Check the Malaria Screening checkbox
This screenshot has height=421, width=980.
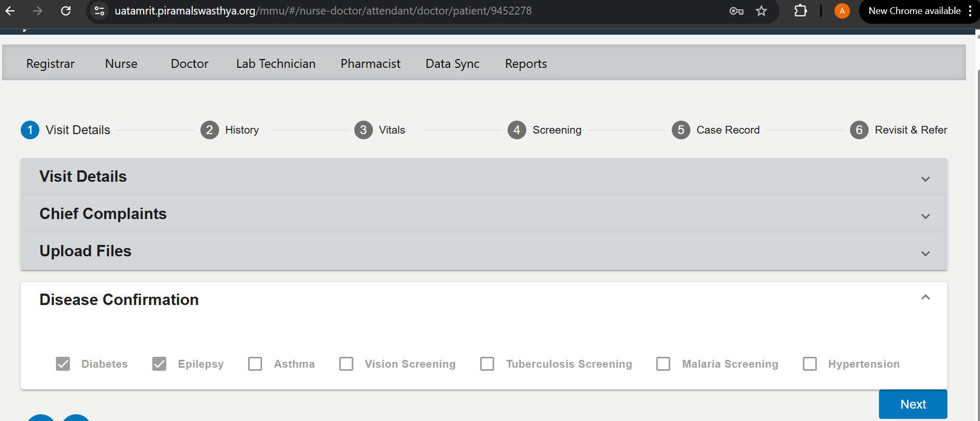click(664, 364)
